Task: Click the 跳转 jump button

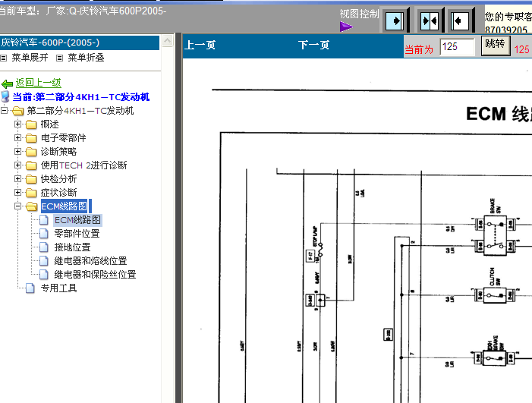Action: coord(496,45)
